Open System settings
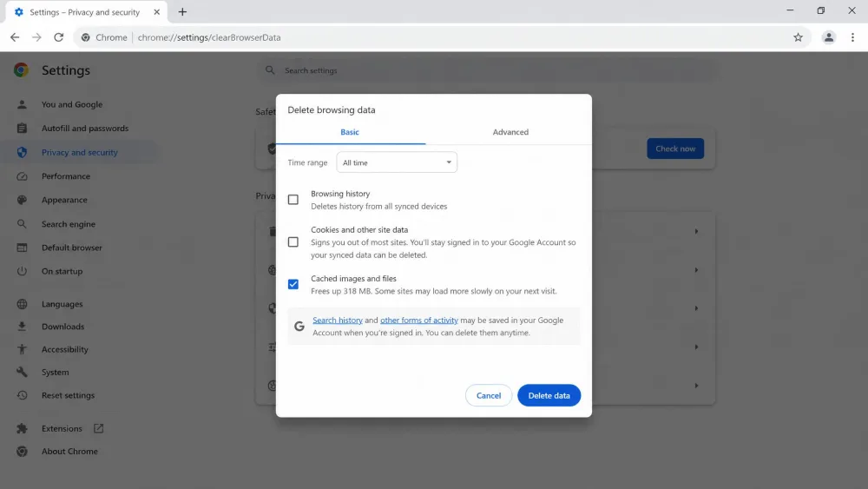The image size is (868, 489). pyautogui.click(x=56, y=372)
